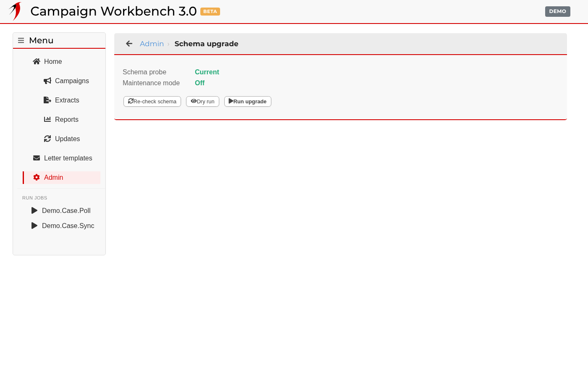Click the red bird application logo
This screenshot has height=378, width=588.
coord(15,11)
